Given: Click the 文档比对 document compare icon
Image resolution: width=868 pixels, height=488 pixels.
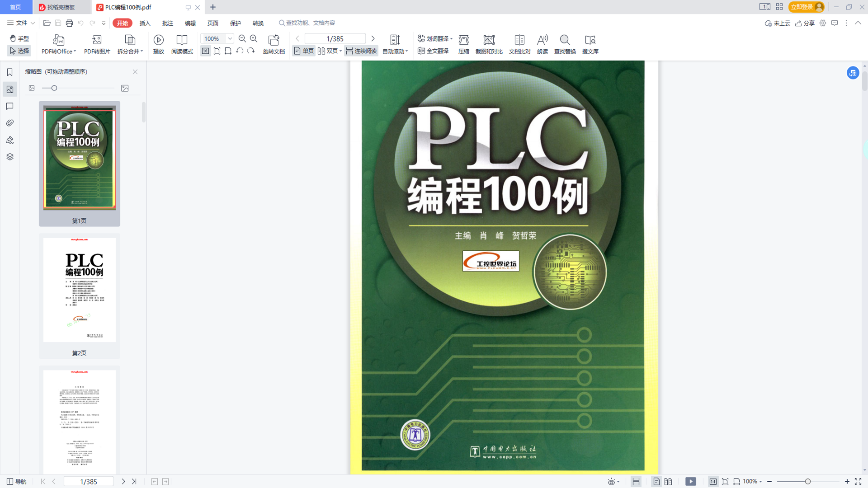Looking at the screenshot, I should coord(519,40).
